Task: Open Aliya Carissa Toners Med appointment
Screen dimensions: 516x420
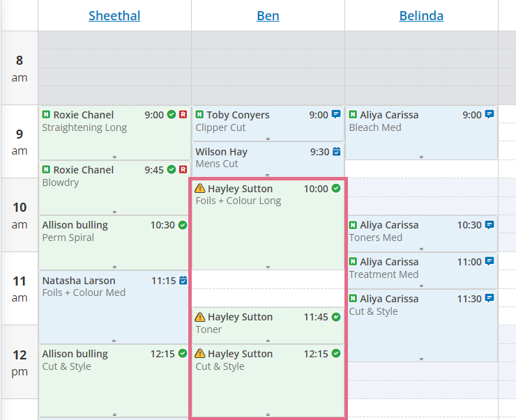Action: (x=421, y=233)
